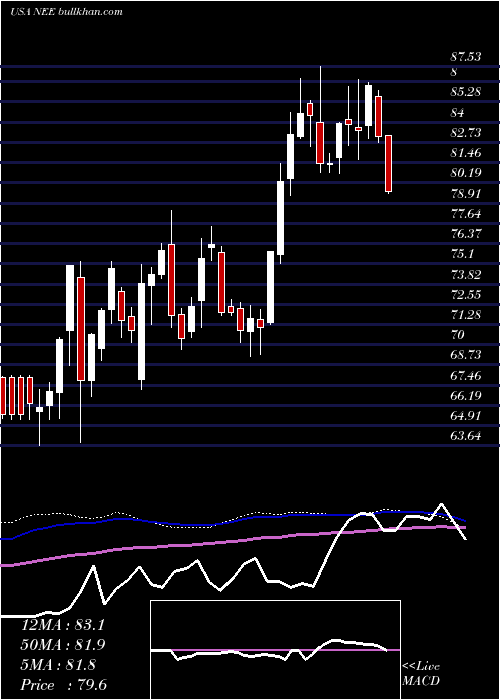Click the MACD inset chart panel
The height and width of the screenshot is (700, 500).
275,649
